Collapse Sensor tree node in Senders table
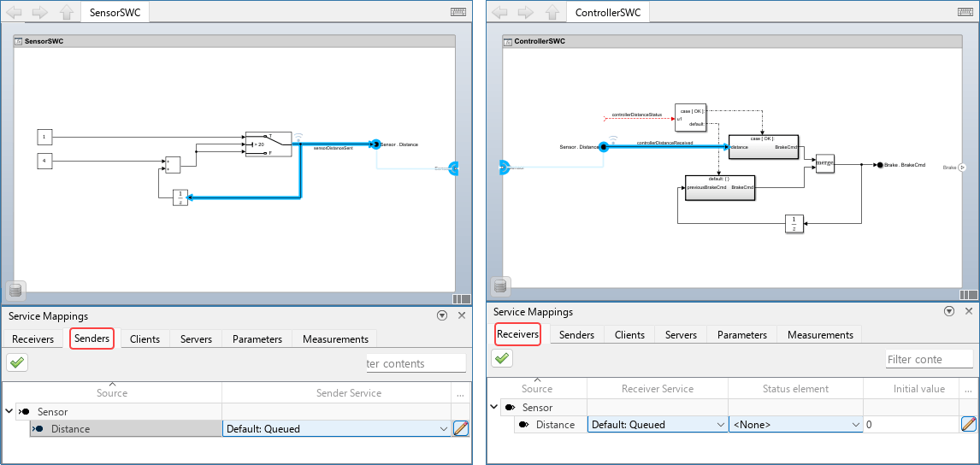This screenshot has height=465, width=980. coord(9,411)
